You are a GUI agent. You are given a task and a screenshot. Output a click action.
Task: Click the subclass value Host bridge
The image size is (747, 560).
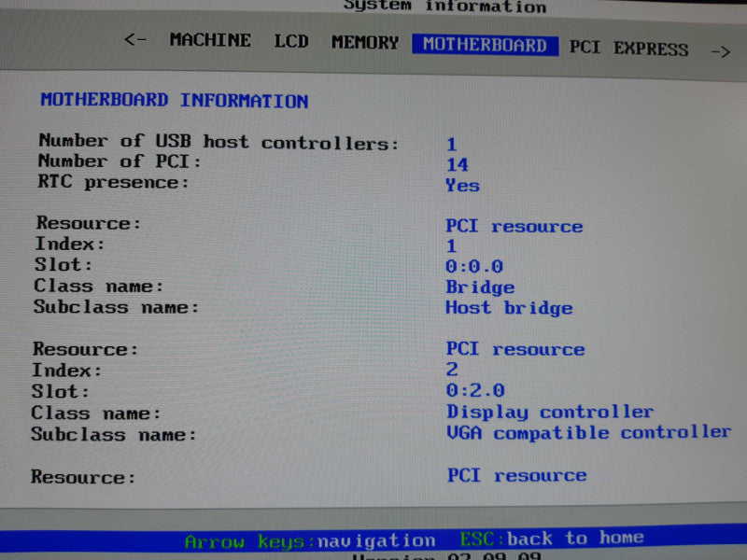[x=509, y=308]
